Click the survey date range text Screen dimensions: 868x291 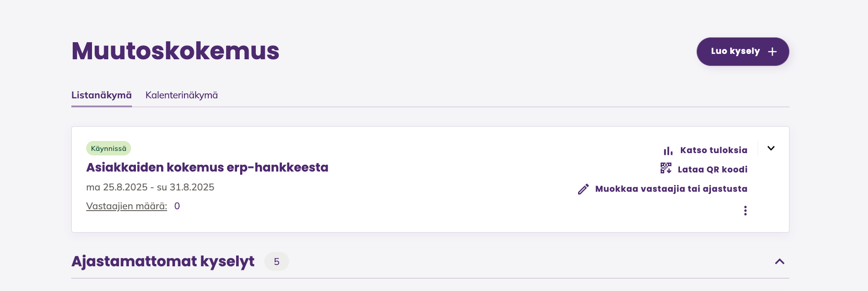[x=150, y=187]
